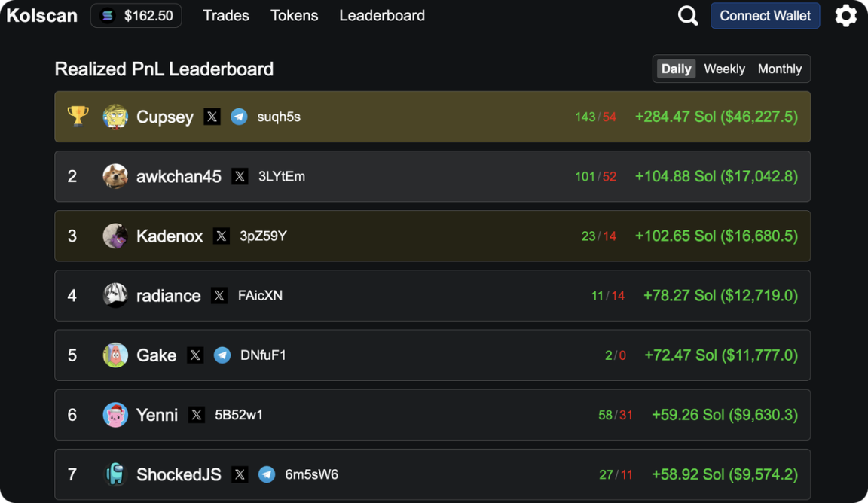Open Cupsey's X profile icon

[212, 117]
